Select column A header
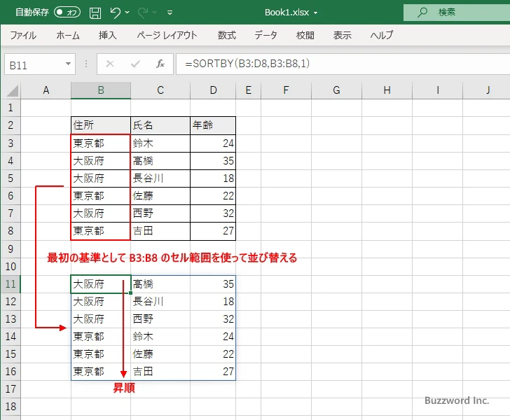 (x=46, y=90)
